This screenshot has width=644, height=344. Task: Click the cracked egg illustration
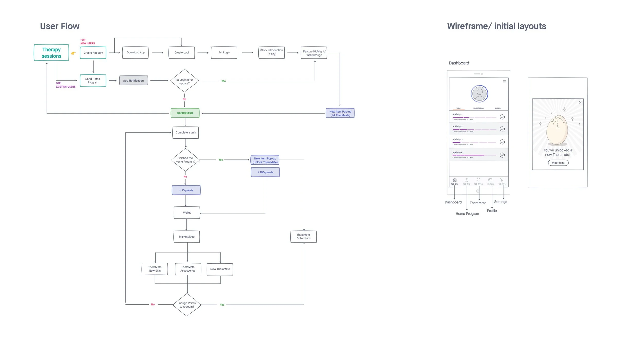(557, 130)
